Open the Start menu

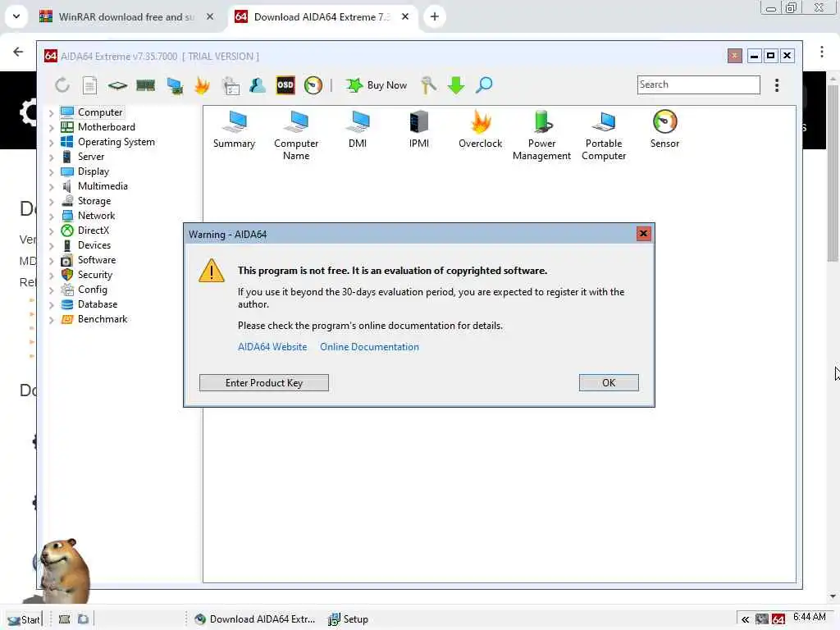click(x=24, y=619)
